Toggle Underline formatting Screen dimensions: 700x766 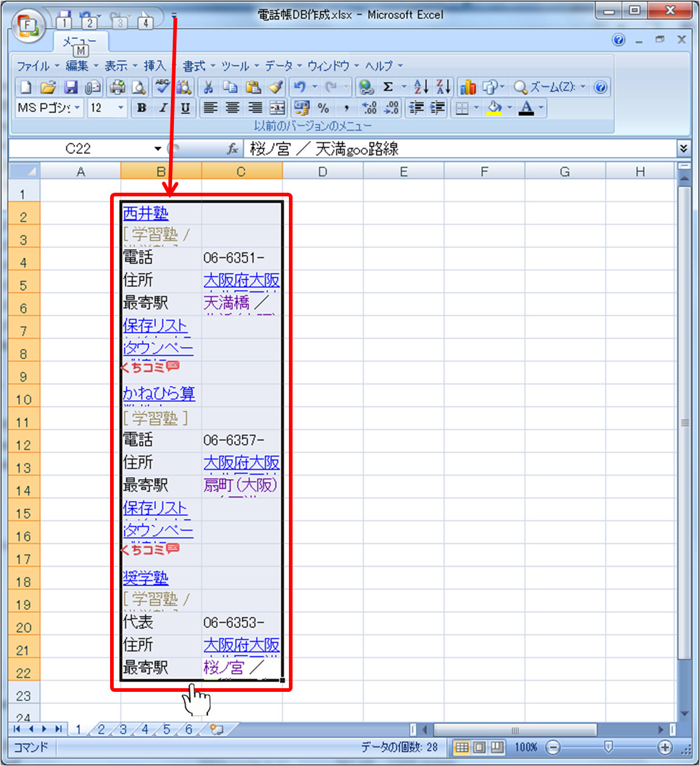[x=185, y=108]
